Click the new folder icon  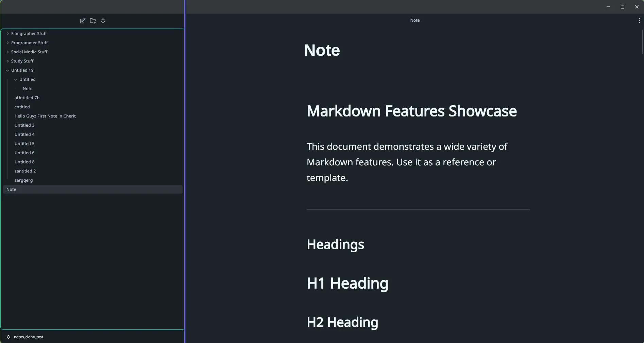point(93,21)
